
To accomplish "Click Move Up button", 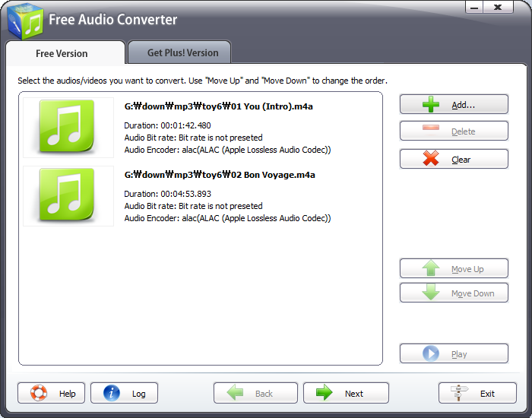I will (454, 268).
